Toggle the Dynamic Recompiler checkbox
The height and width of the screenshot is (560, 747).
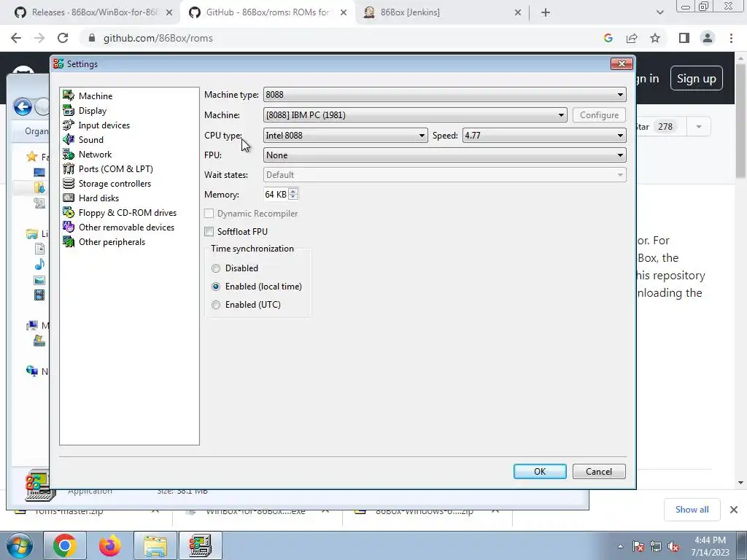209,214
